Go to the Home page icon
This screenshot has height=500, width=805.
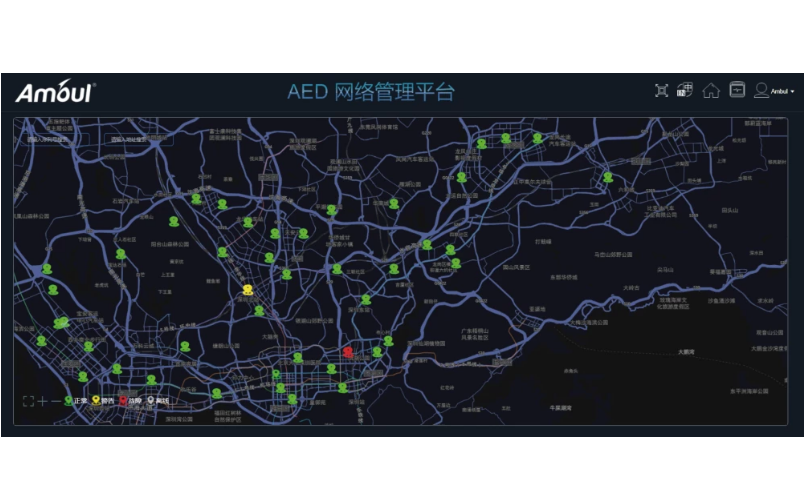coord(711,91)
